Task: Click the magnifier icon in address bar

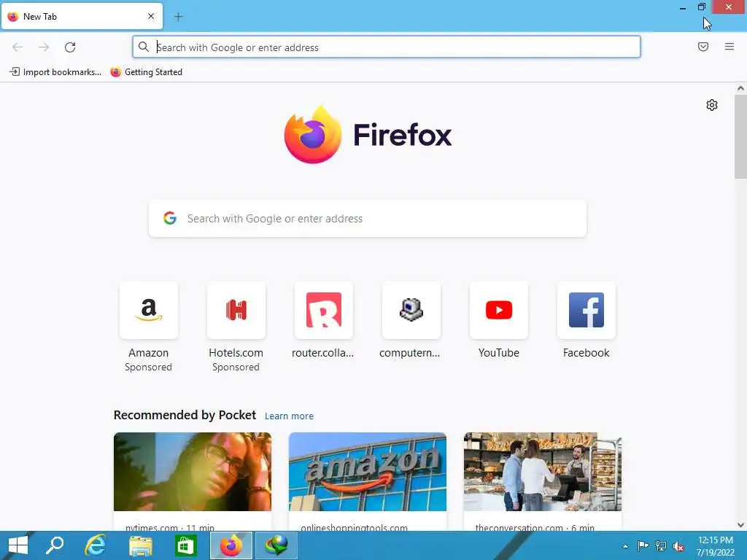Action: (x=144, y=47)
